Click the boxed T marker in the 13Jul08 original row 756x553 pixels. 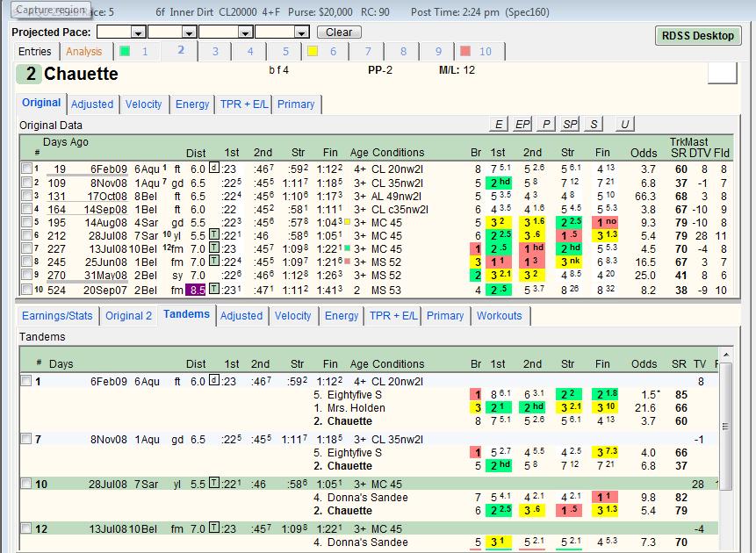pyautogui.click(x=214, y=248)
